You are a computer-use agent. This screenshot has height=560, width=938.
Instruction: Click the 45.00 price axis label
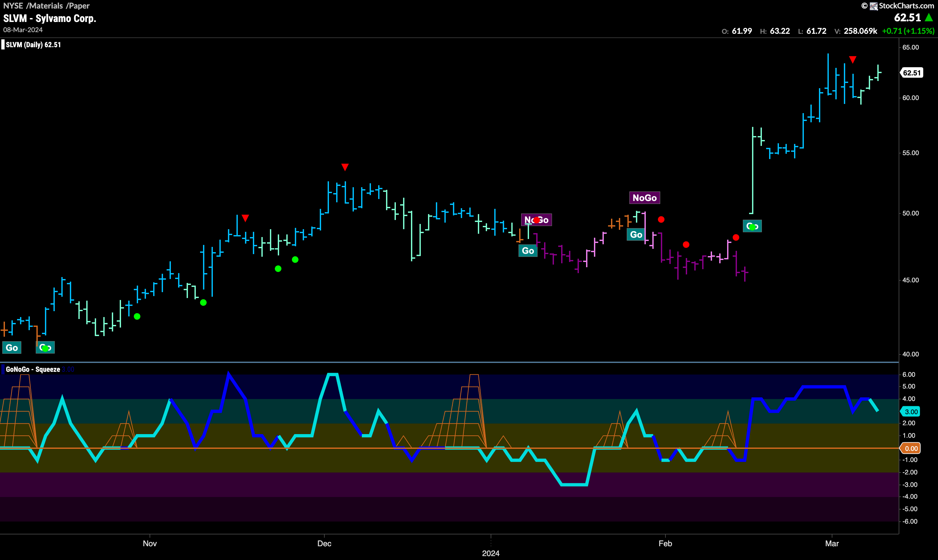pyautogui.click(x=910, y=280)
